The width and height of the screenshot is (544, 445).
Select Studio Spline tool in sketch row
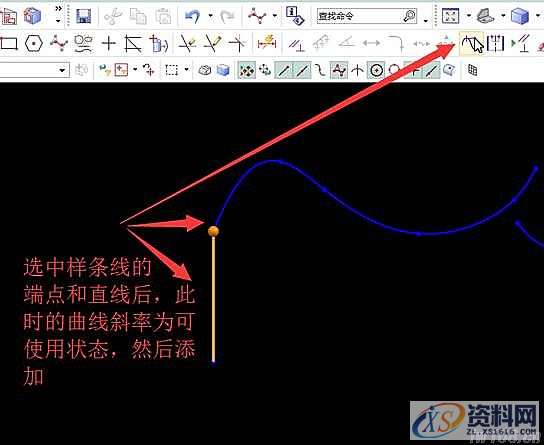tap(59, 44)
